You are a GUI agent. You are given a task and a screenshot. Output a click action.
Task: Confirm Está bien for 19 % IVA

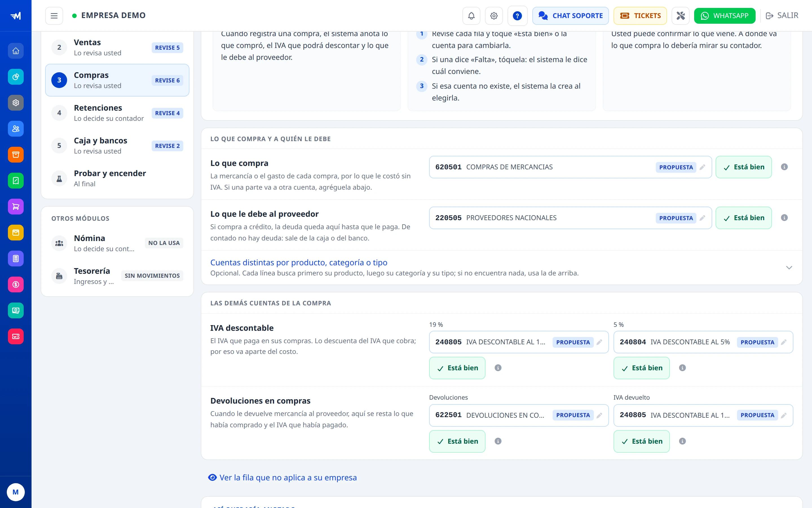457,368
